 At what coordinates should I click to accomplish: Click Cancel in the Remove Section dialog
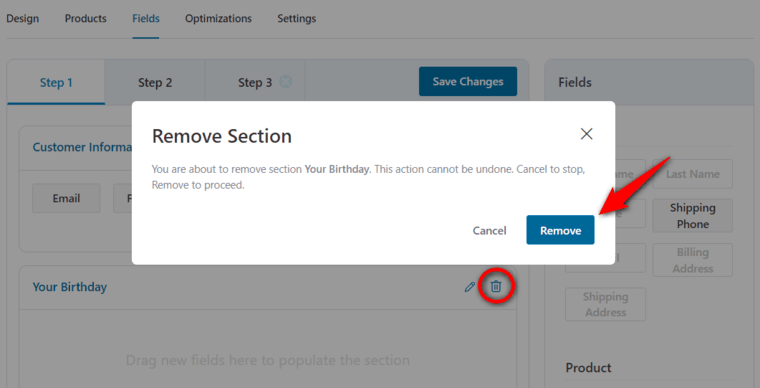point(490,231)
